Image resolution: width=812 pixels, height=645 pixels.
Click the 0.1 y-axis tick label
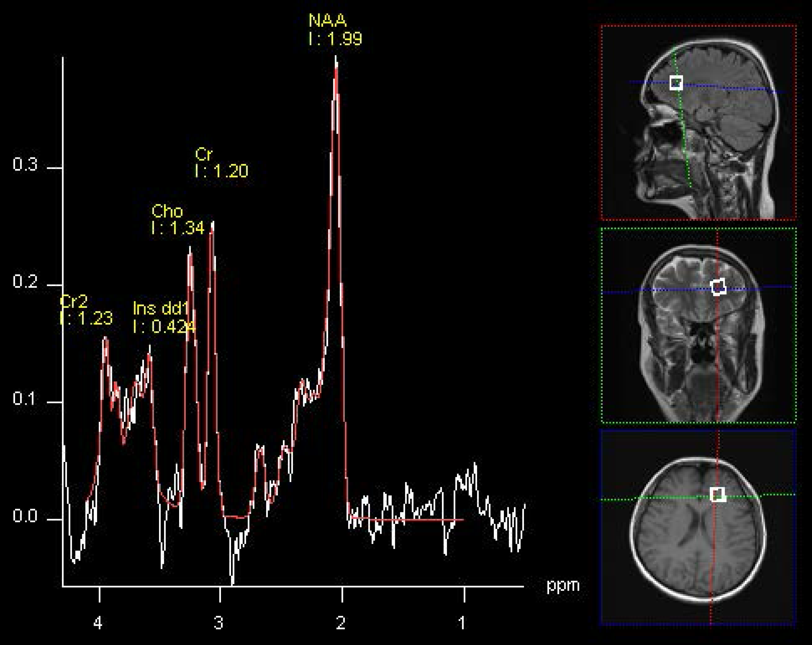click(x=25, y=399)
